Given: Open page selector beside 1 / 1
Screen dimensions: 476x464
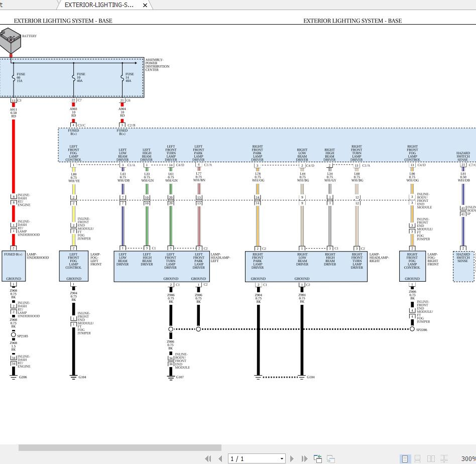Looking at the screenshot, I should [281, 458].
